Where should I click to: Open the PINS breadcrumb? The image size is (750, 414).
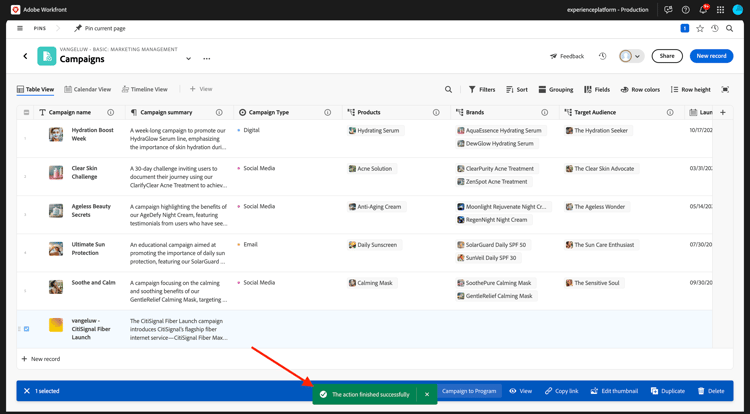(x=40, y=29)
